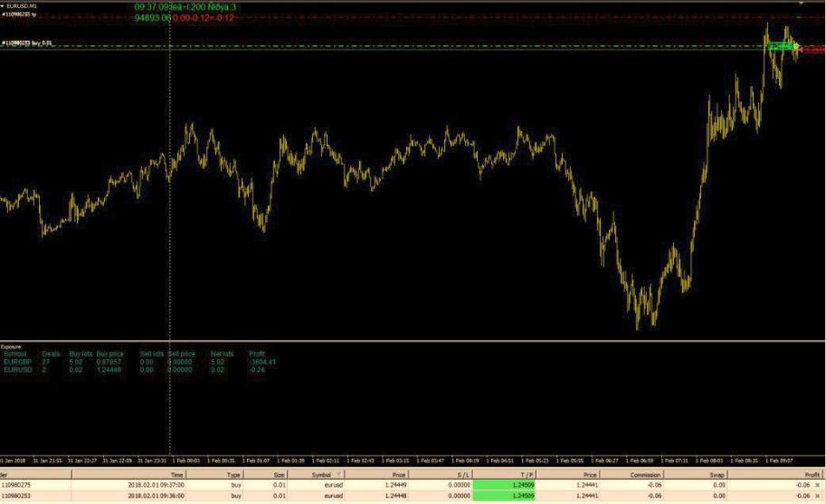
Task: Select the #110980253 buy 0.01 order line
Action: 27,43
